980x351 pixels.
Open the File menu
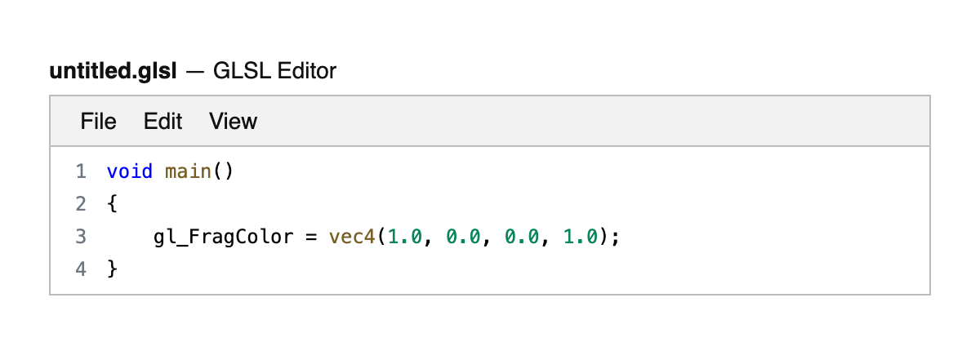pos(98,122)
